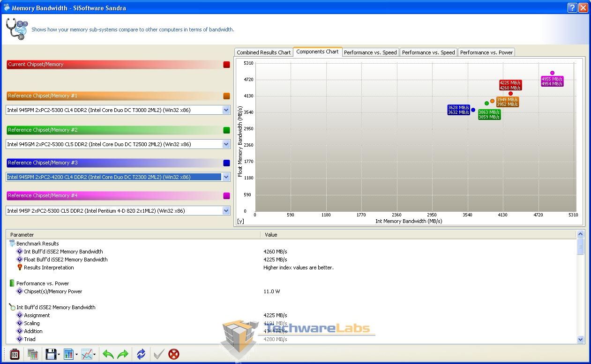
Task: Open Reference Chipset/Memory #2 dropdown
Action: (x=226, y=144)
